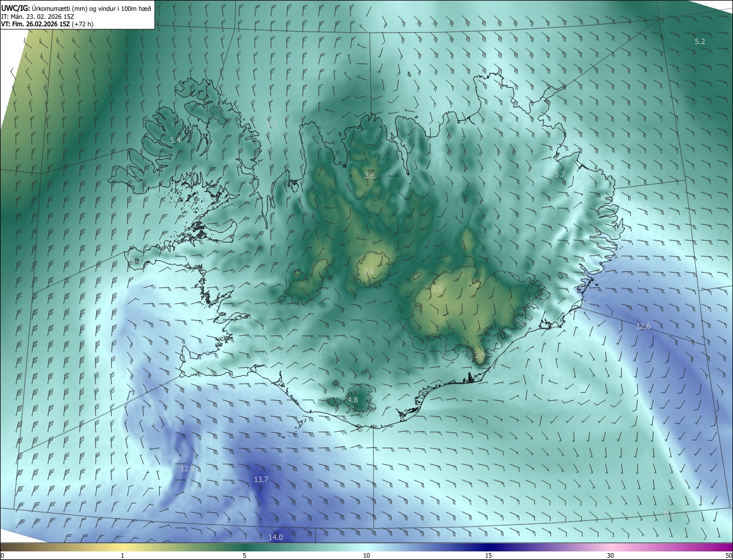
Task: Click the 2.5 value on the large glacier
Action: coord(437,289)
